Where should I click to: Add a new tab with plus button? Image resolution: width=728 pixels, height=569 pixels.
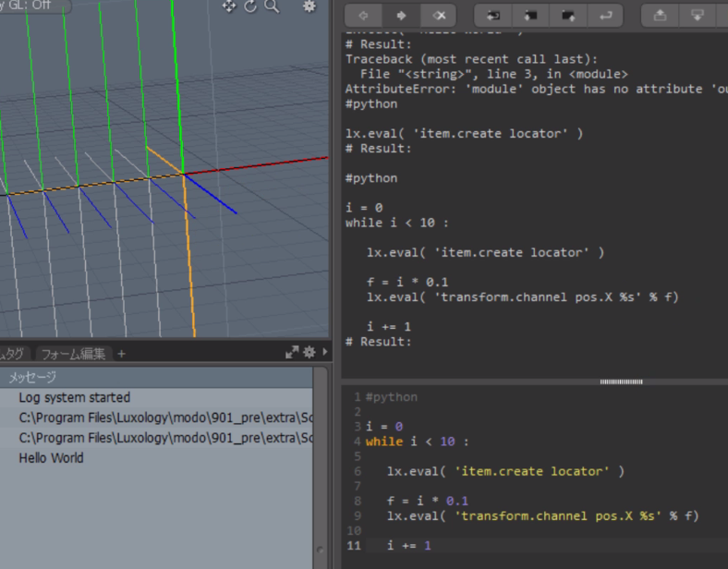pos(121,354)
